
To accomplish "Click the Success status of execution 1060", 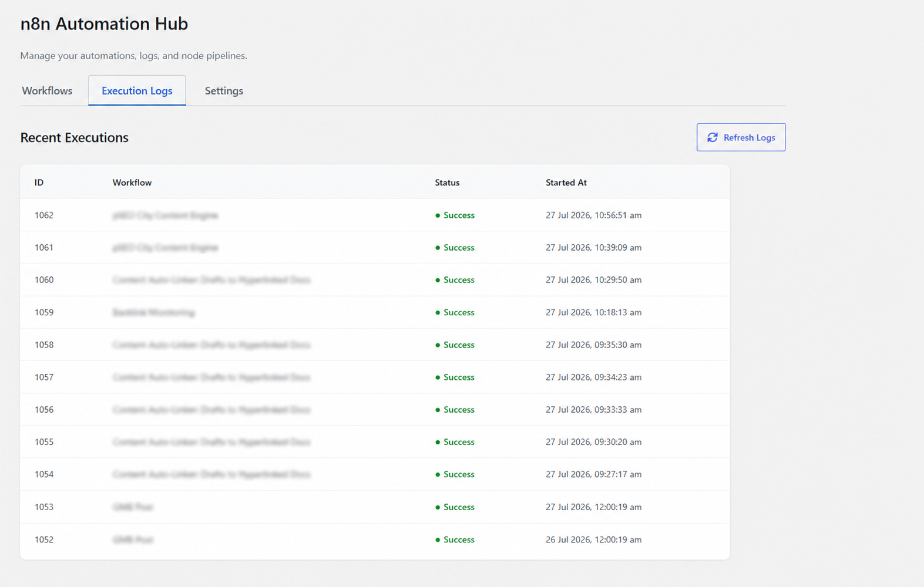I will [x=455, y=280].
